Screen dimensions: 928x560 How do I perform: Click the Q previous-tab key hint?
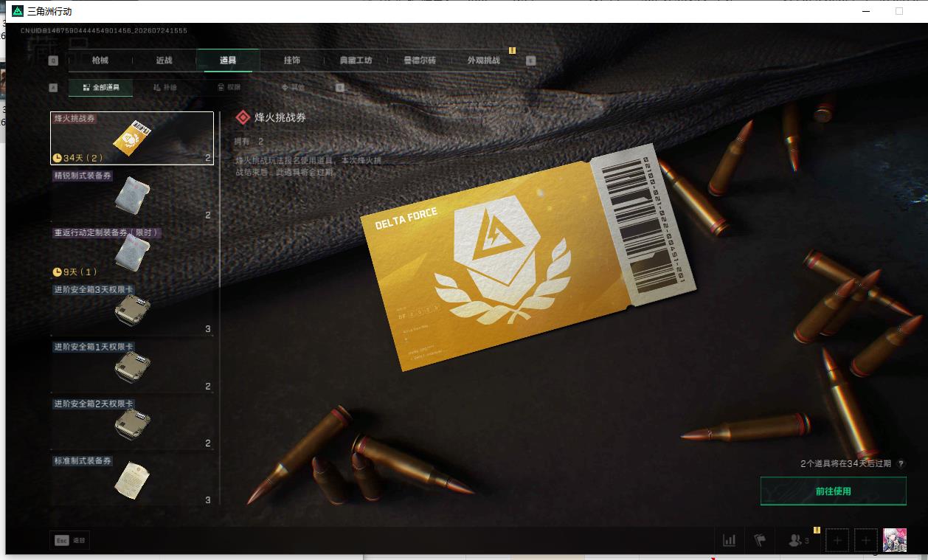53,61
